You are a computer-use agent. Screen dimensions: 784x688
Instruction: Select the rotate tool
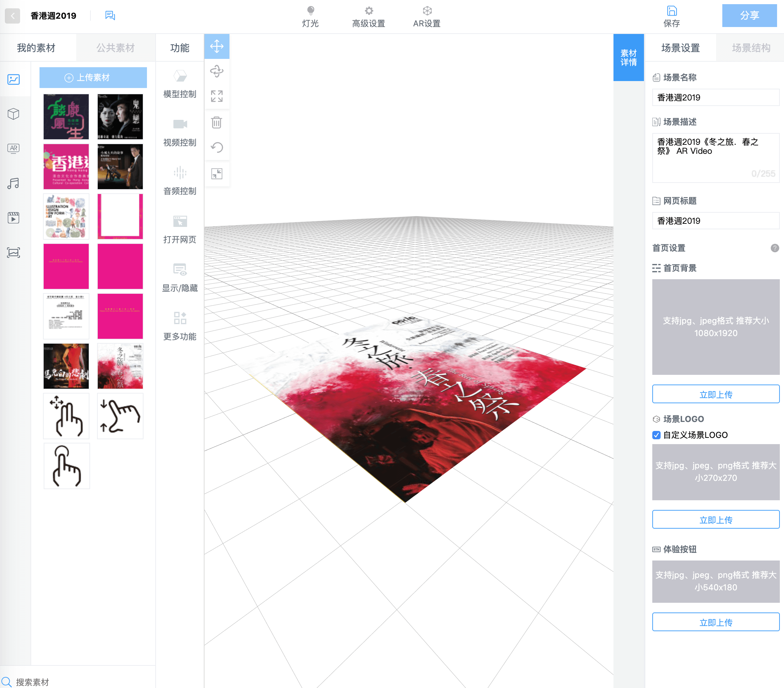tap(217, 71)
